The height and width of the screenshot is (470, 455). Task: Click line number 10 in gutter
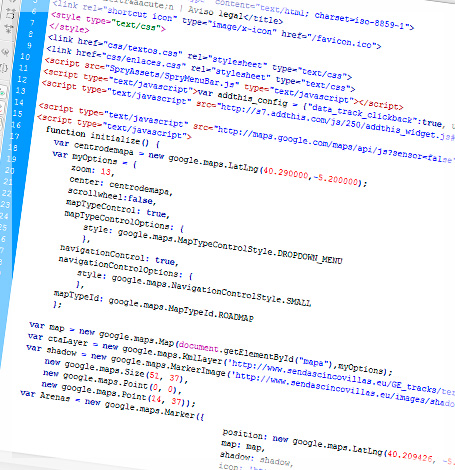click(x=25, y=57)
